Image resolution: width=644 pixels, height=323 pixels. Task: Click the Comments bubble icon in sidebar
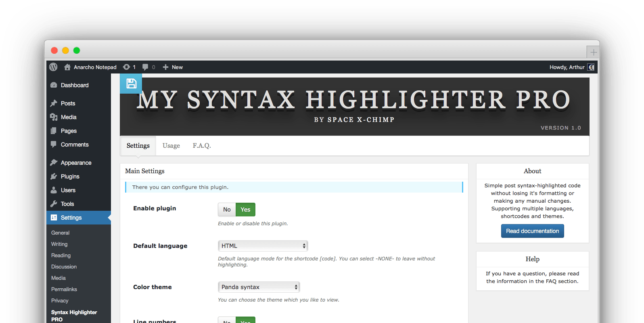point(54,145)
